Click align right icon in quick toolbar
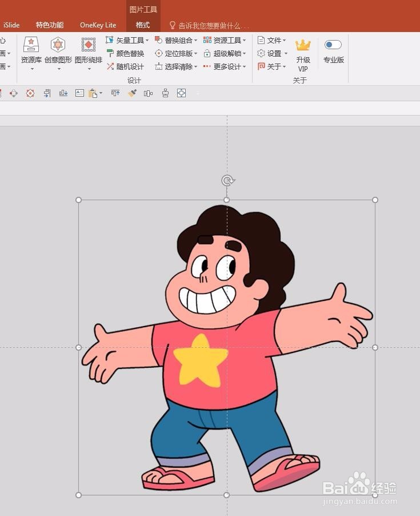Image resolution: width=420 pixels, height=516 pixels. coord(47,93)
